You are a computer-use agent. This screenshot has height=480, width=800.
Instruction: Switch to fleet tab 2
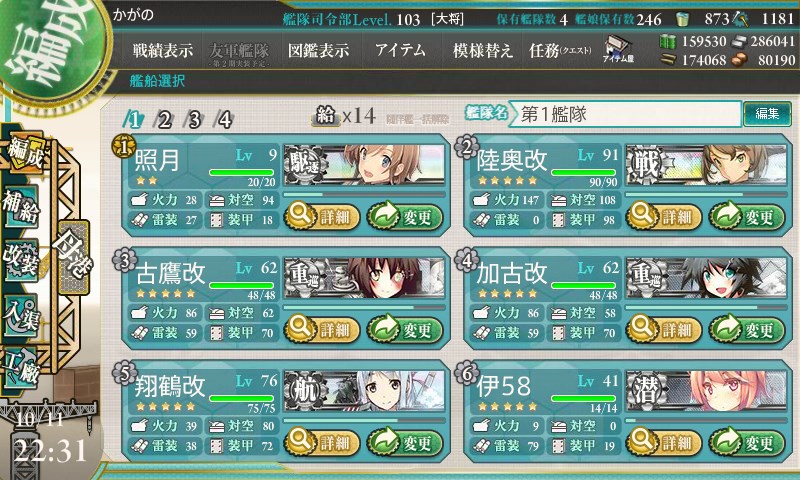click(164, 120)
